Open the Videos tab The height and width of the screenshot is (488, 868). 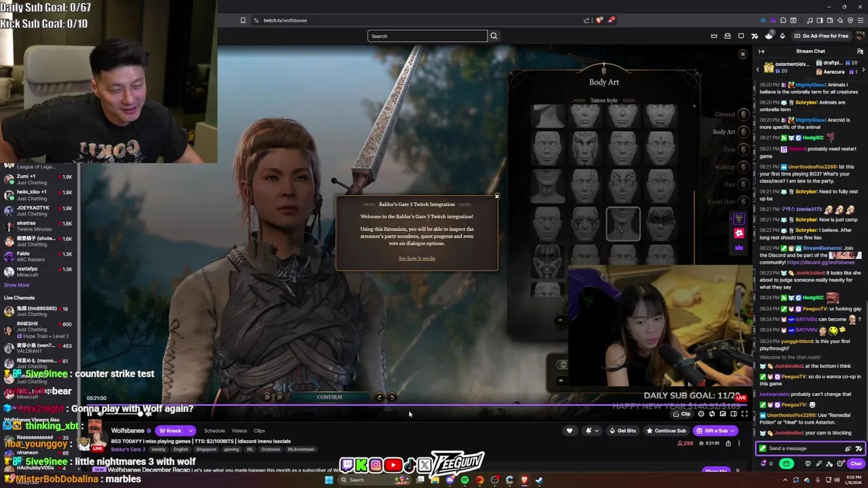(x=239, y=431)
